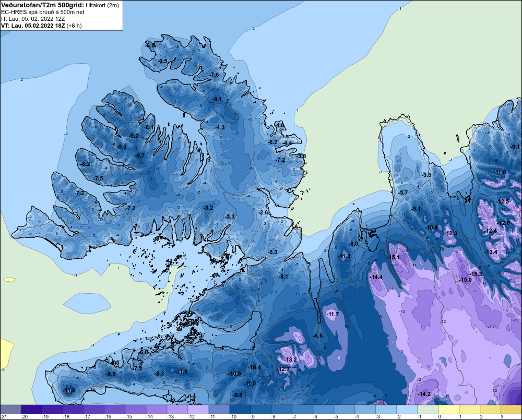Select the -9.7 temperature reading
Image resolution: width=522 pixels, height=420 pixels.
[140, 155]
